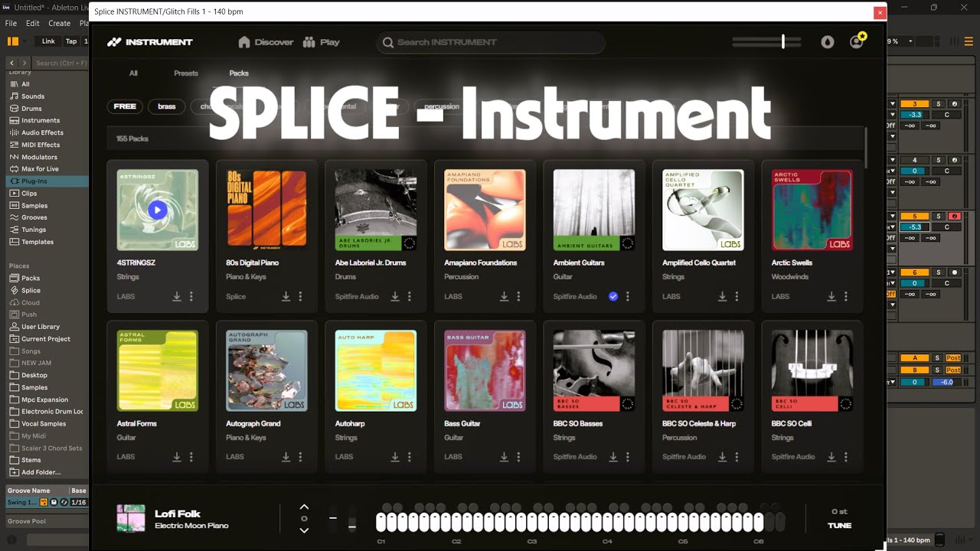
Task: Toggle track 5 activator button
Action: (x=914, y=217)
